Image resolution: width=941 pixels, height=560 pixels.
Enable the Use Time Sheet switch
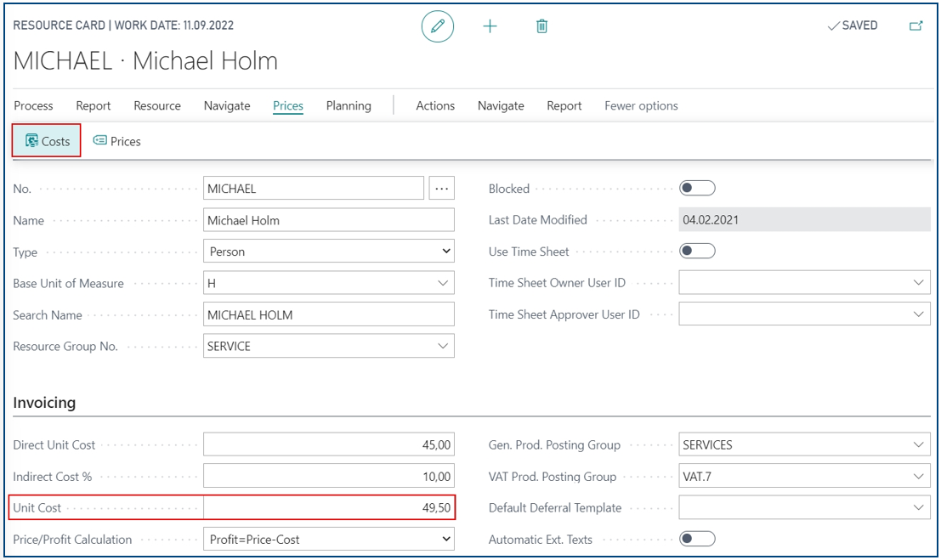(697, 251)
